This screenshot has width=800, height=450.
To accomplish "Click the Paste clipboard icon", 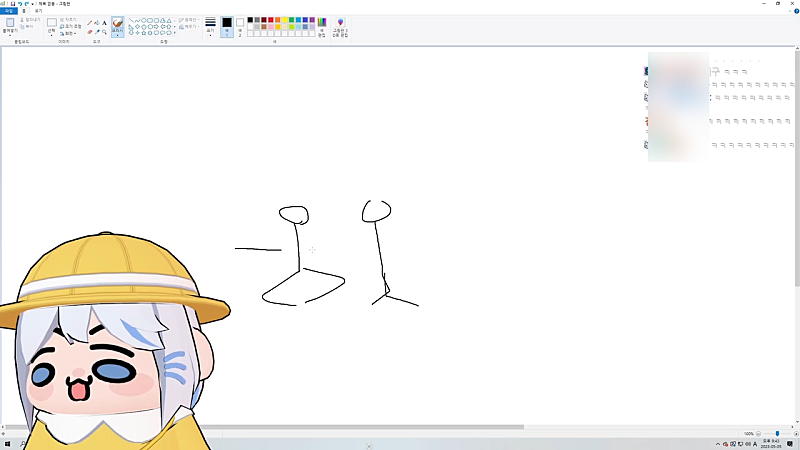I will 10,23.
